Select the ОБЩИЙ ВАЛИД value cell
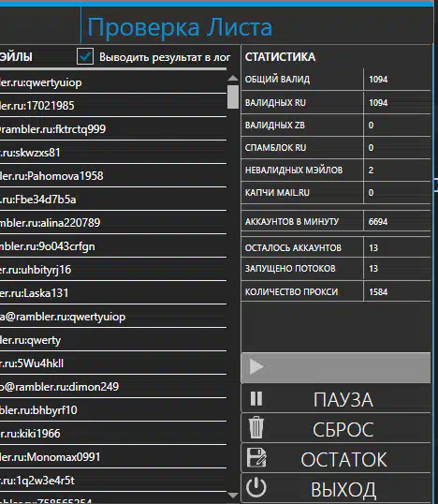Image resolution: width=438 pixels, height=504 pixels. pos(397,80)
